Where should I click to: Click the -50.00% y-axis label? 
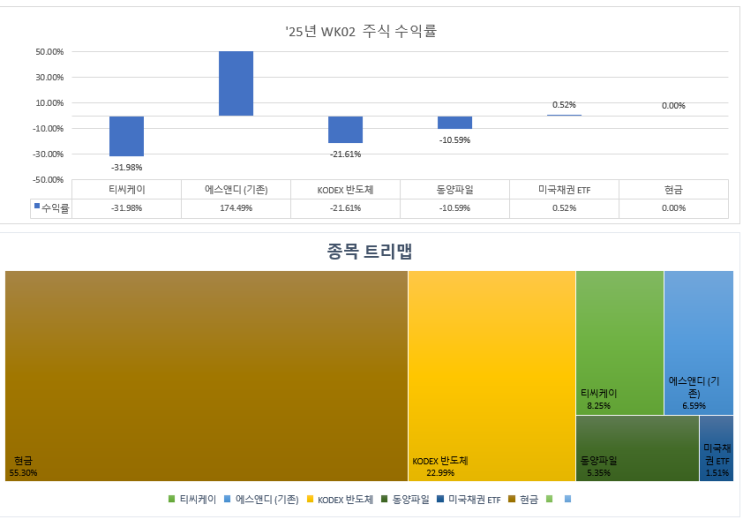click(x=48, y=180)
